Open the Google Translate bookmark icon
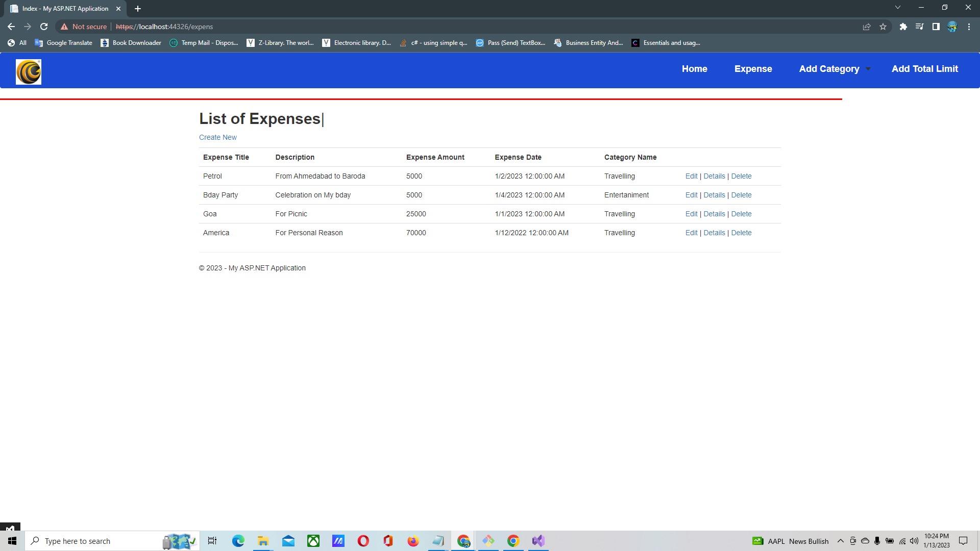This screenshot has height=551, width=980. [x=39, y=43]
